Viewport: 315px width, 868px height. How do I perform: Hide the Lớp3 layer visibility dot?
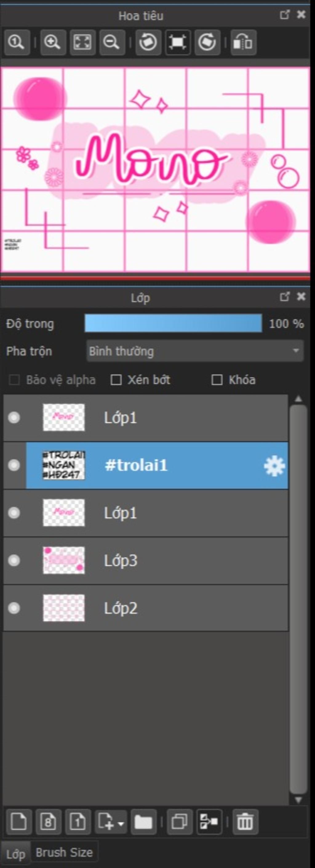tap(14, 560)
